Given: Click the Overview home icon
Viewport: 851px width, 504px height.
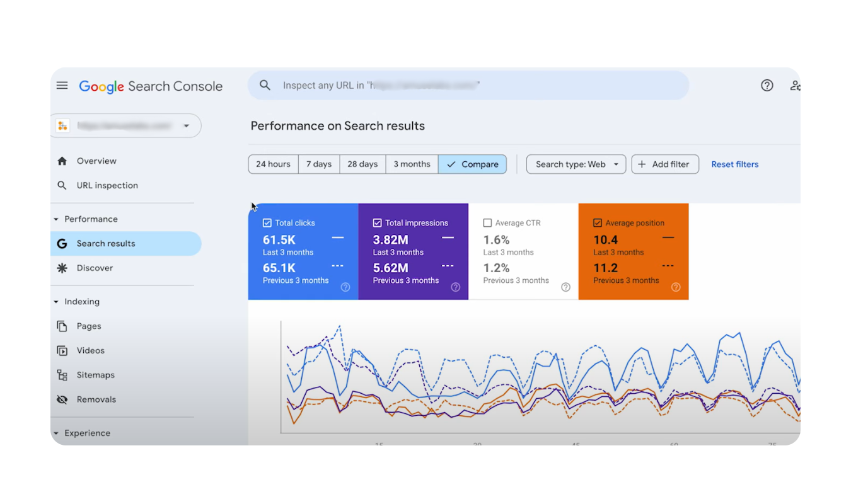Looking at the screenshot, I should pos(62,161).
